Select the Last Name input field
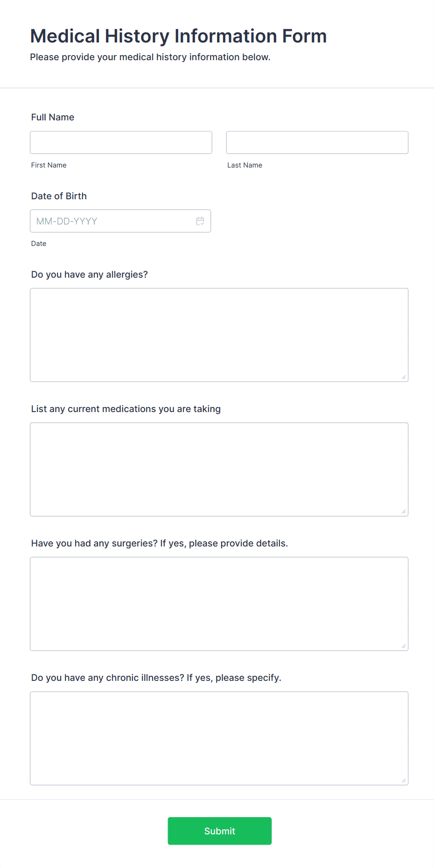This screenshot has width=434, height=868. pos(317,142)
